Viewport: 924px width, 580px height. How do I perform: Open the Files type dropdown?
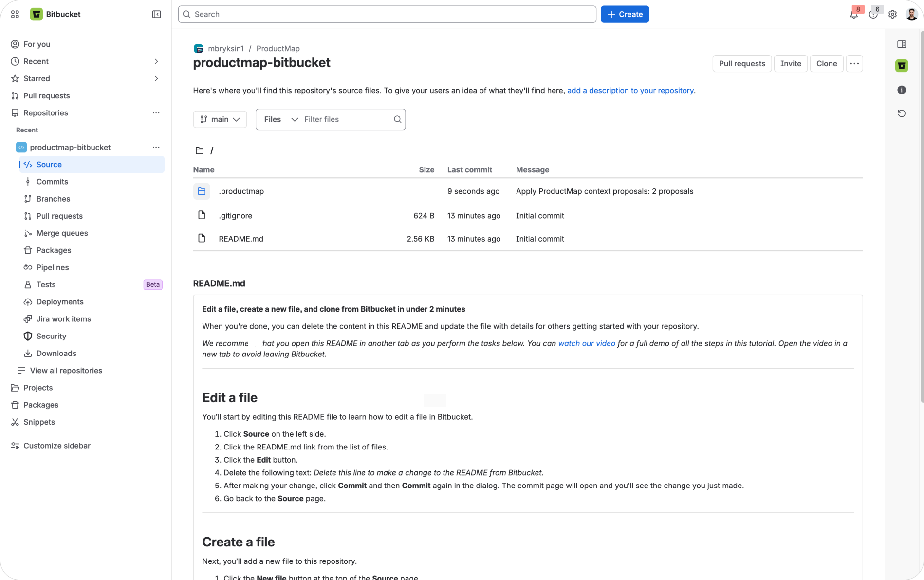280,119
